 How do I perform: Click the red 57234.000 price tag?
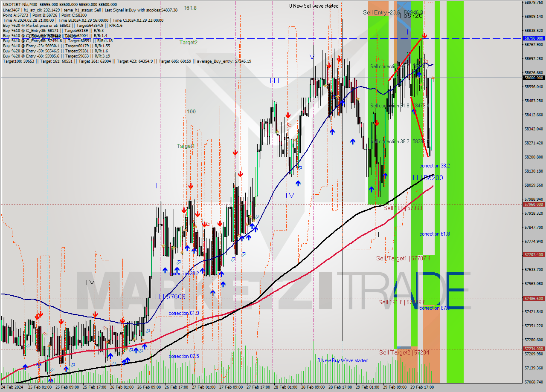tap(534, 349)
